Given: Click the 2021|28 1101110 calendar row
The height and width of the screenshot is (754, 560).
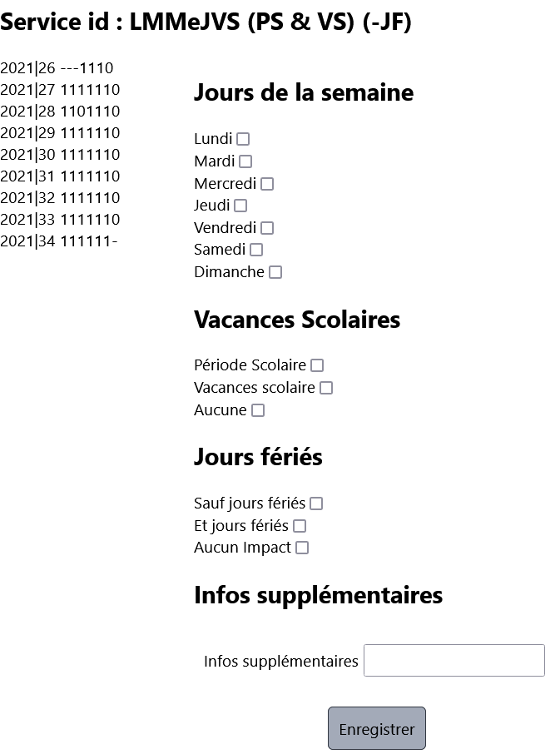Looking at the screenshot, I should 60,112.
